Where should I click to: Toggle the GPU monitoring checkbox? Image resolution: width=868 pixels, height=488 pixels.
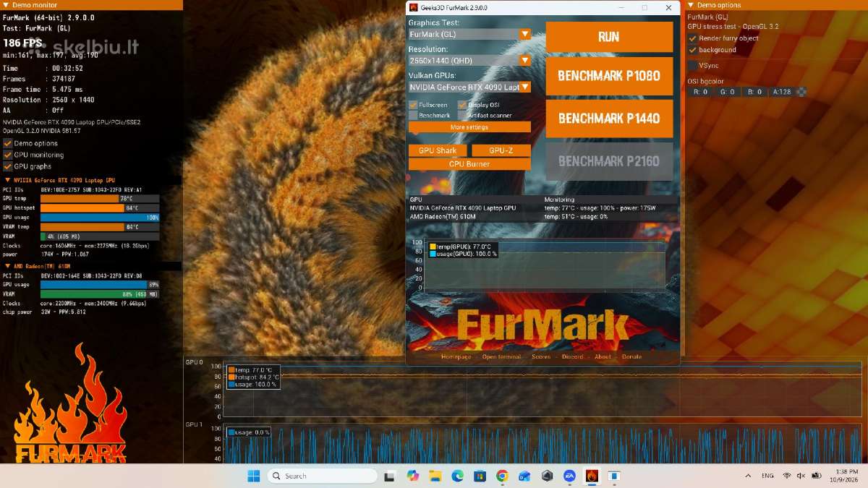point(8,155)
